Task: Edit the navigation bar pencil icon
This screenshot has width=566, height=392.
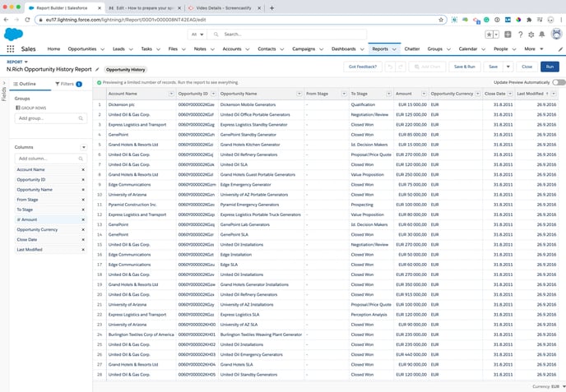Action: [560, 49]
